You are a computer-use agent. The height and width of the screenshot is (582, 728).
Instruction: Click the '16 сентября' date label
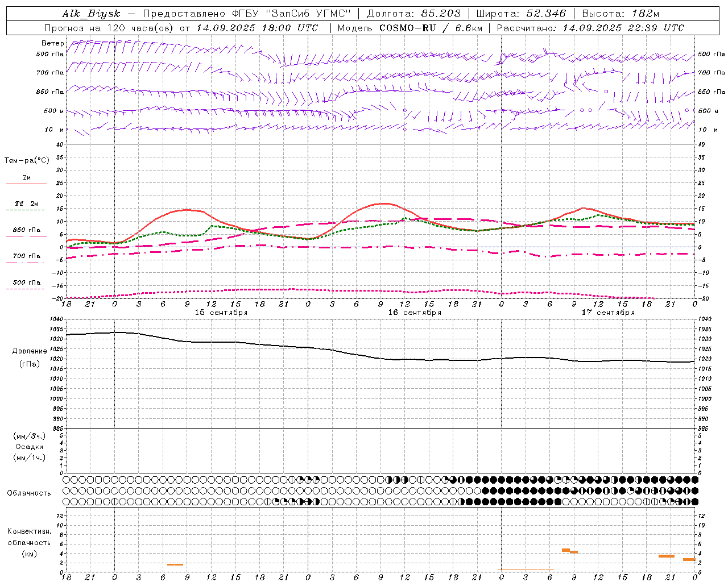[x=415, y=313]
